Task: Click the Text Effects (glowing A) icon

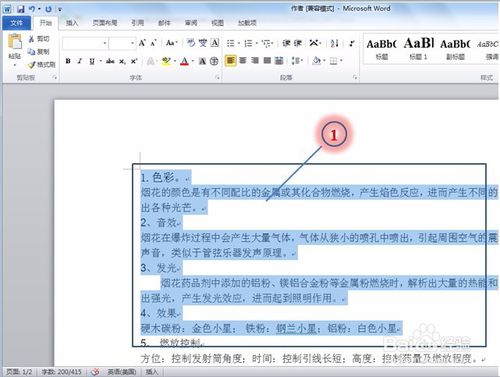Action: tap(151, 61)
